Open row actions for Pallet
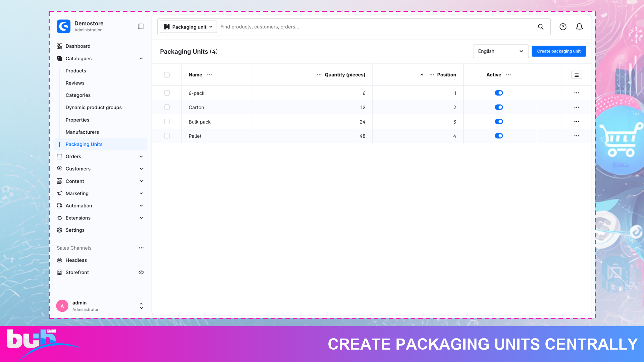Screen dimensions: 644x362 [x=577, y=136]
